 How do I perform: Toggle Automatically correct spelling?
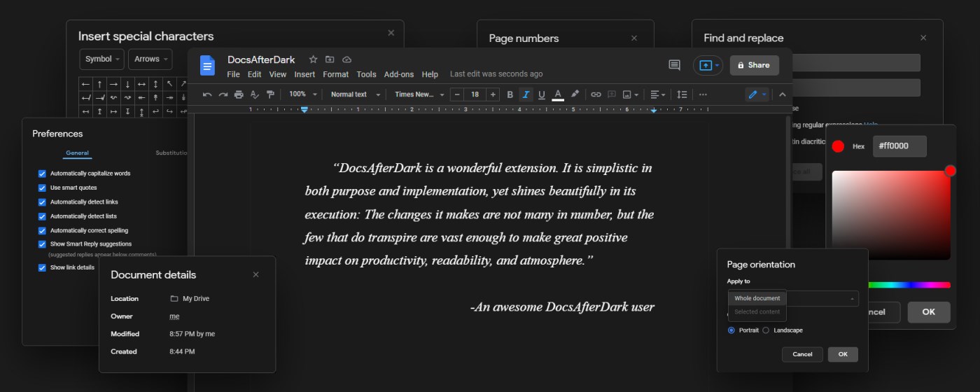click(42, 230)
